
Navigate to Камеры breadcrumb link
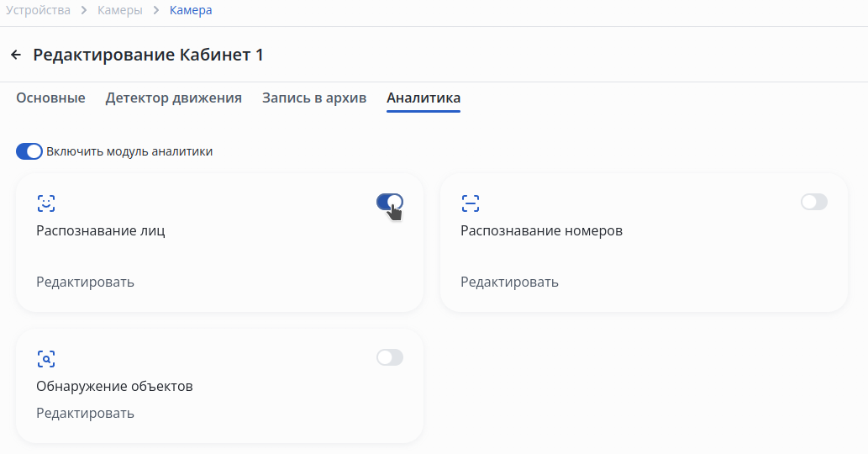click(120, 11)
